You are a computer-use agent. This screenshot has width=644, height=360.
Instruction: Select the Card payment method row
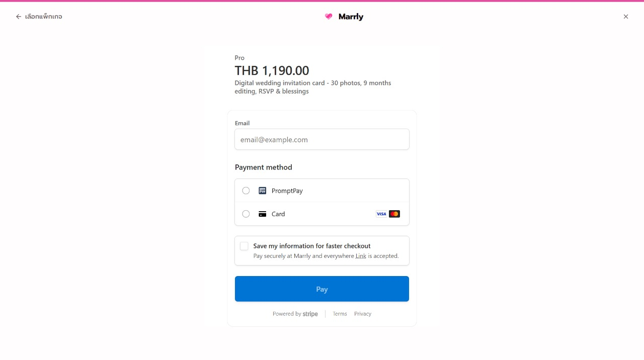coord(321,214)
